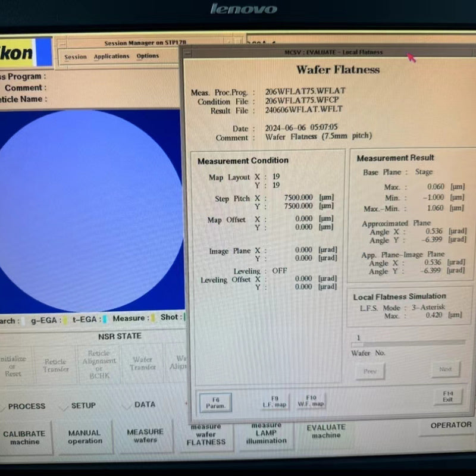The image size is (476, 476).
Task: Open the Applications menu
Action: pyautogui.click(x=111, y=57)
